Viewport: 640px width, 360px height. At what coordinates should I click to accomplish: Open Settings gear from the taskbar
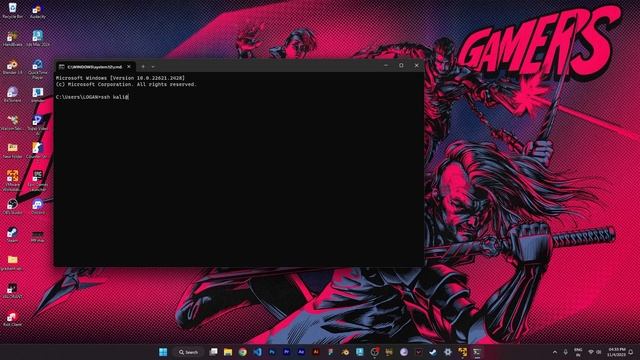447,352
